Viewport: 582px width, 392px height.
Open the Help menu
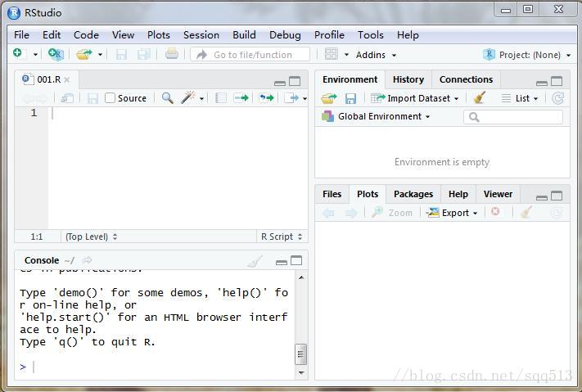coord(408,35)
